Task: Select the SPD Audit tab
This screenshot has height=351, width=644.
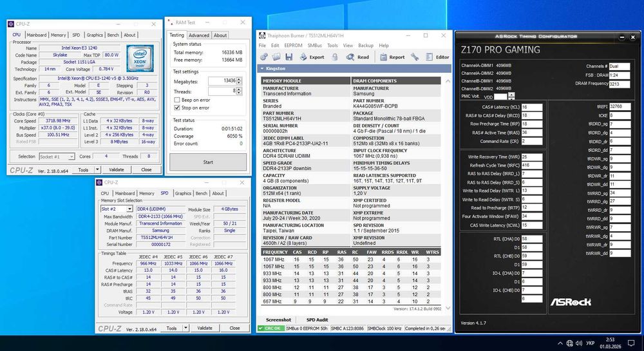Action: point(317,320)
